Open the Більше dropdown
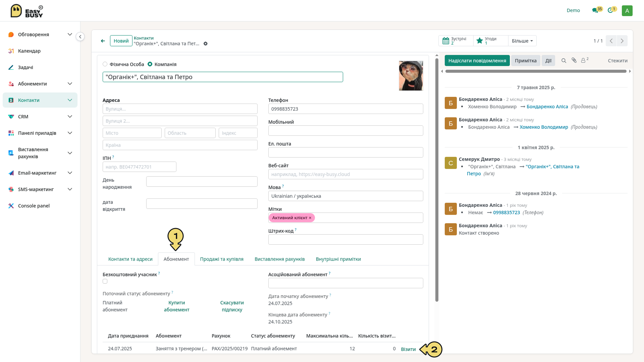This screenshot has width=644, height=362. point(522,41)
